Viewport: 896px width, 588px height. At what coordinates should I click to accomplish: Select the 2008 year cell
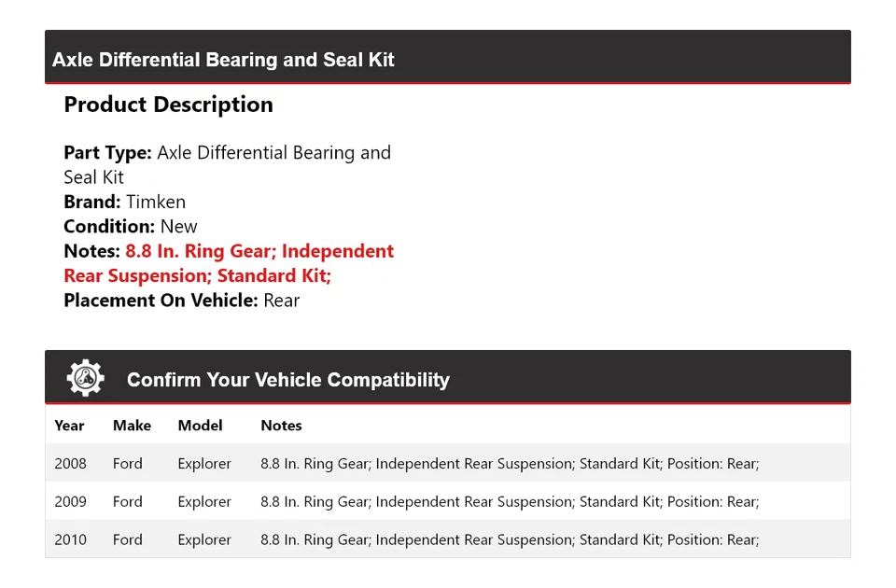click(x=70, y=464)
